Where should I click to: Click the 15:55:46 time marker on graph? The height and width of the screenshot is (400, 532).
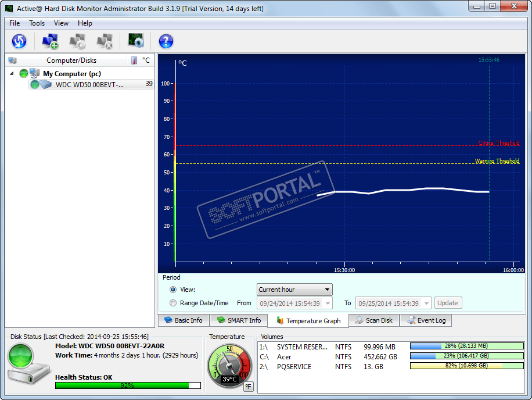(489, 60)
